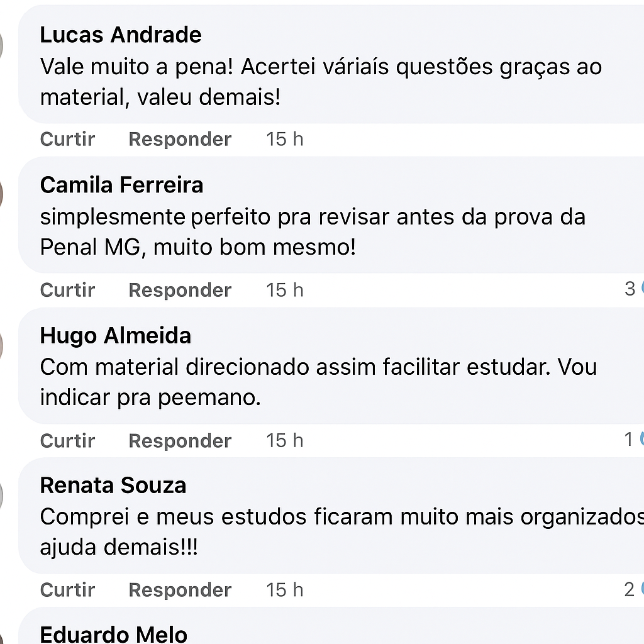Open Lucas Andrade's profile link
This screenshot has height=644, width=644.
(121, 35)
